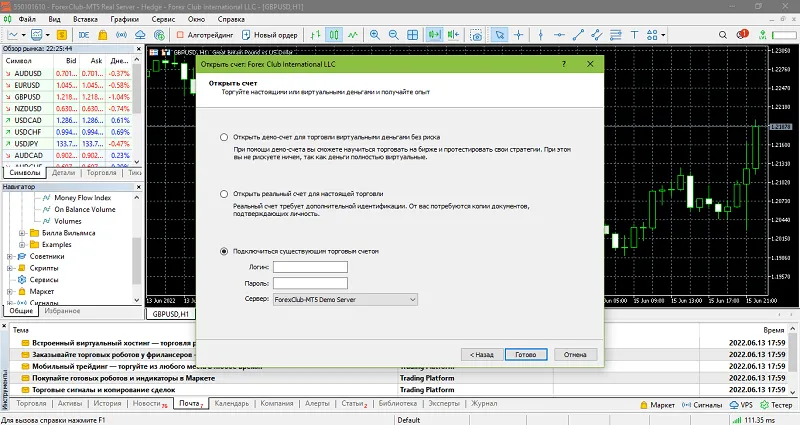The height and width of the screenshot is (425, 800).
Task: Open the new chart dropdown arrow
Action: [23, 35]
